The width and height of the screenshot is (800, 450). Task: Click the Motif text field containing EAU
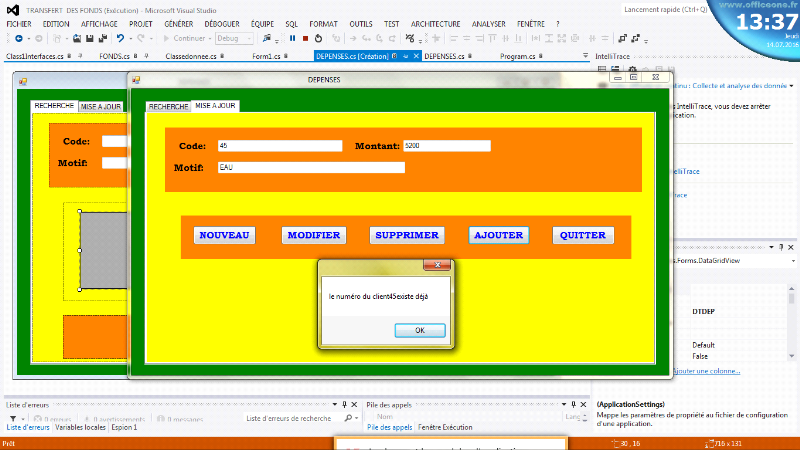(x=310, y=167)
